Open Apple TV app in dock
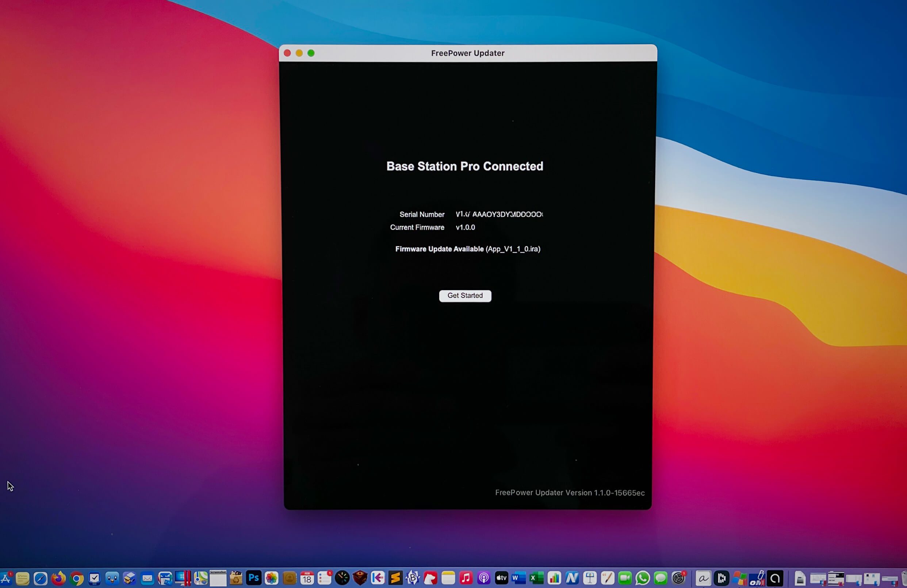 pyautogui.click(x=501, y=578)
